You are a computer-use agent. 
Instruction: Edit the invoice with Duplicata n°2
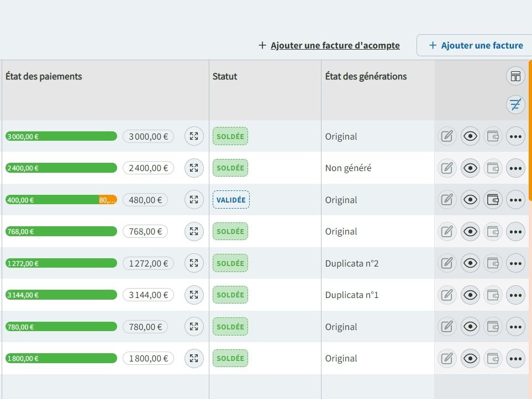447,263
